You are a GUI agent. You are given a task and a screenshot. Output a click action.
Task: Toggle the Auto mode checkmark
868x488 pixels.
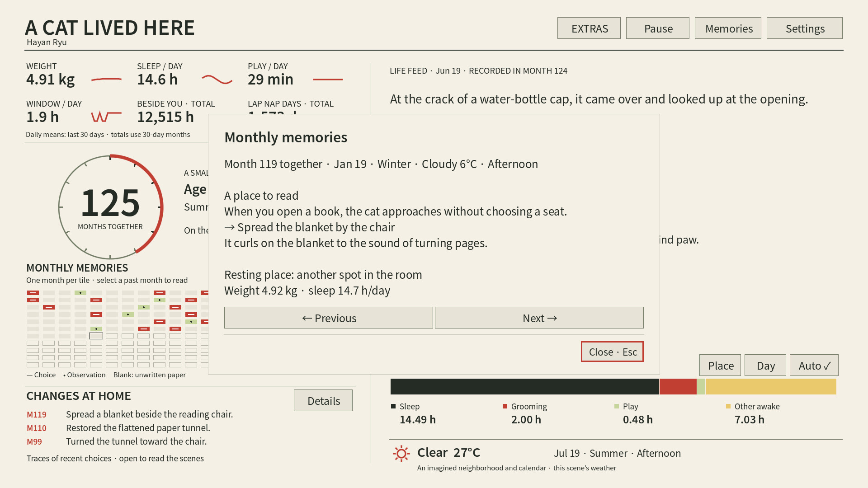coord(814,365)
